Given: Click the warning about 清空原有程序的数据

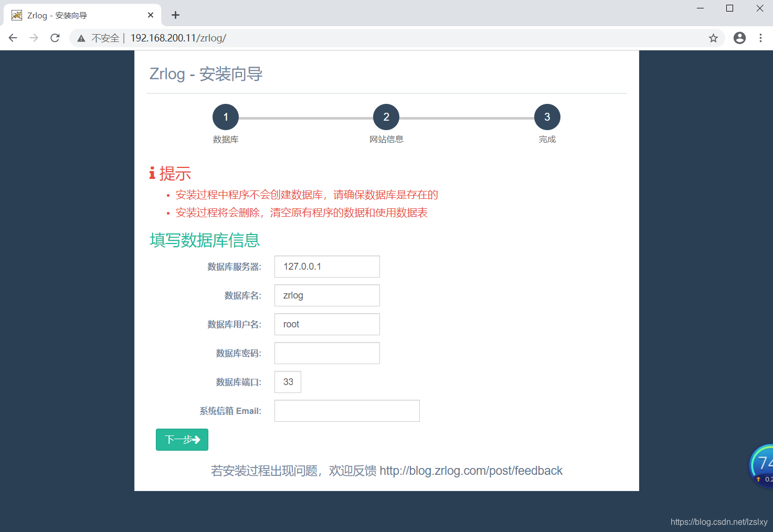Looking at the screenshot, I should click(x=301, y=212).
